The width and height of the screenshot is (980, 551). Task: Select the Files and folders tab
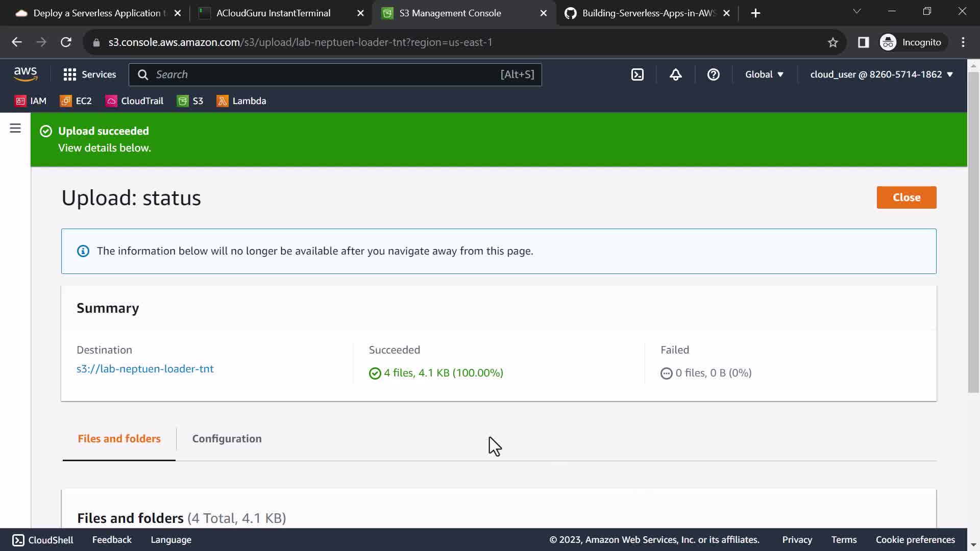(119, 439)
